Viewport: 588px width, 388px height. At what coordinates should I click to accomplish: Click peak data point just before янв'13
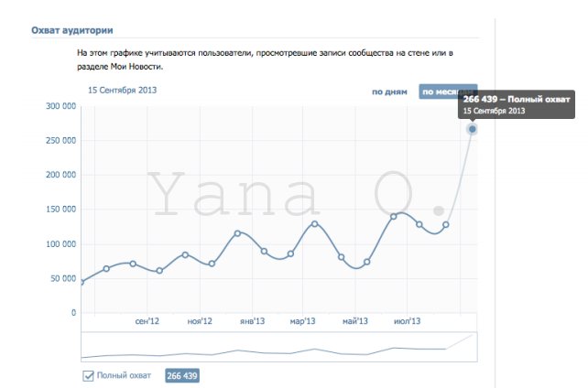point(237,233)
